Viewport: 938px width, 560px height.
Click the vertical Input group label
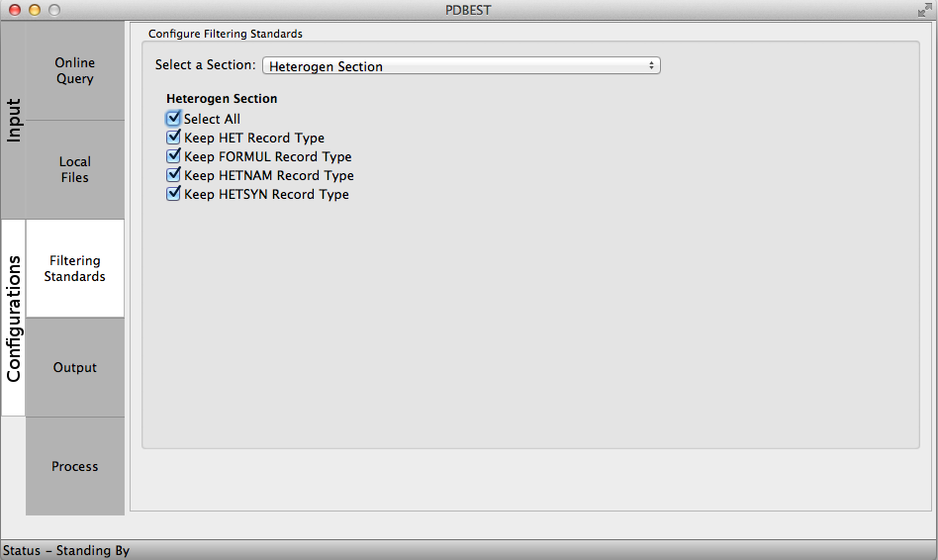click(x=14, y=121)
